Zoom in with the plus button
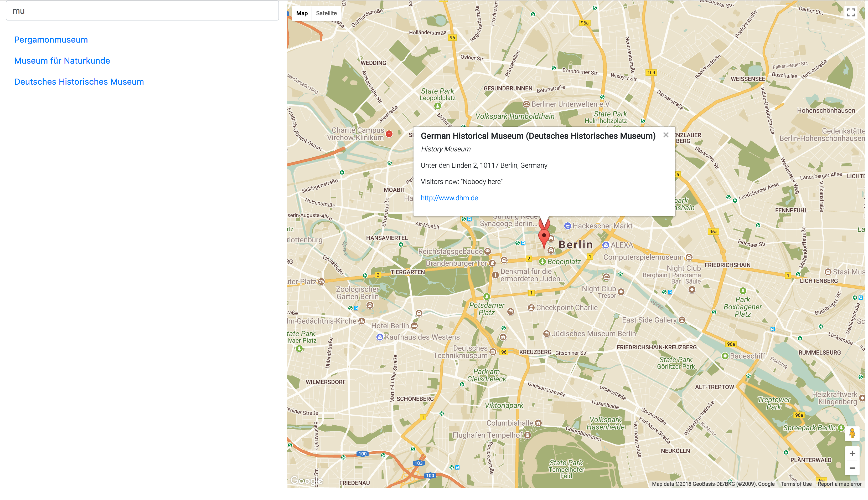Viewport: 868px width, 500px height. coord(852,454)
